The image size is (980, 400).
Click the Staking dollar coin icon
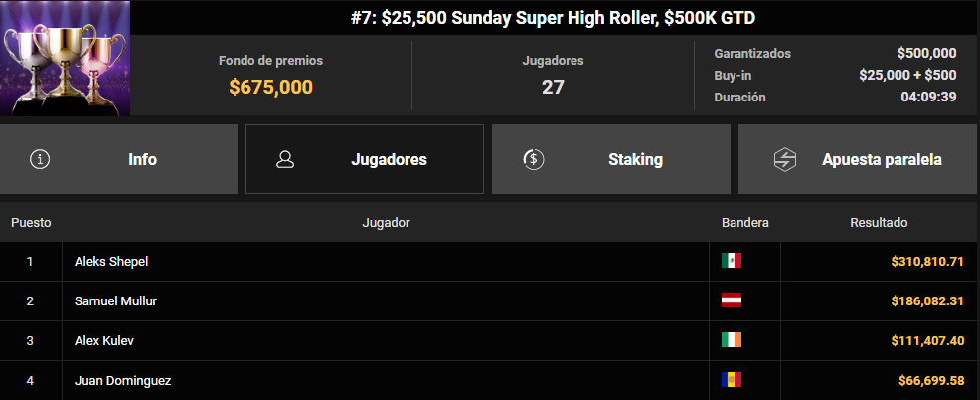(533, 159)
